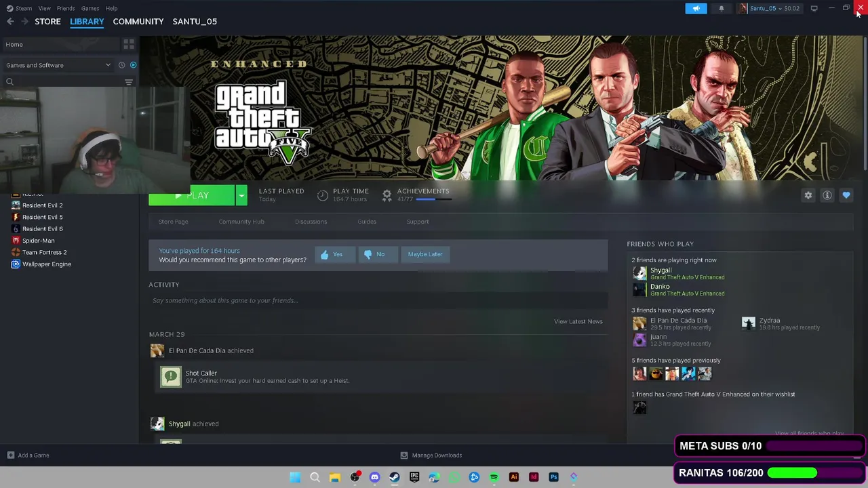This screenshot has width=868, height=488.
Task: Launch Photoshop from the taskbar
Action: pyautogui.click(x=553, y=477)
